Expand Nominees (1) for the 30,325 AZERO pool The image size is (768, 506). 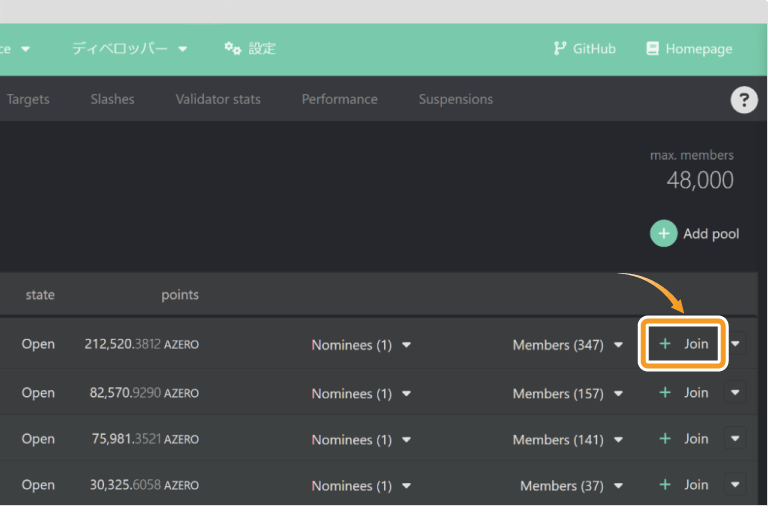tap(361, 486)
